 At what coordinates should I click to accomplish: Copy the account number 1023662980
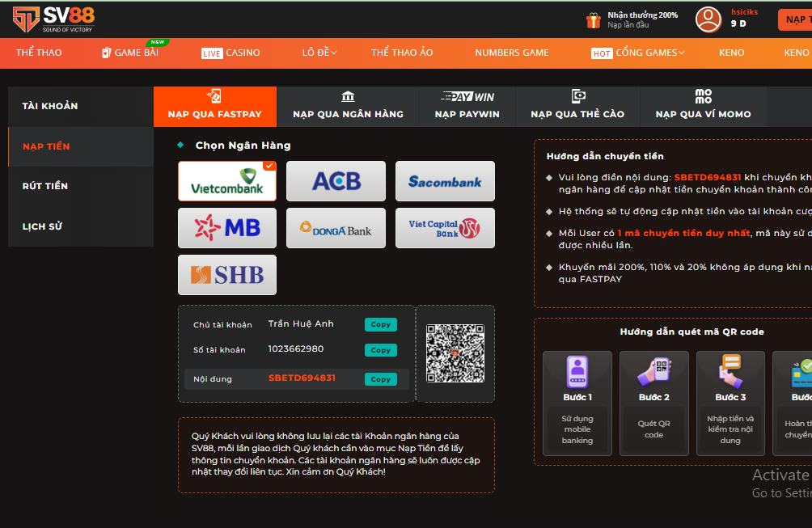[x=381, y=350]
